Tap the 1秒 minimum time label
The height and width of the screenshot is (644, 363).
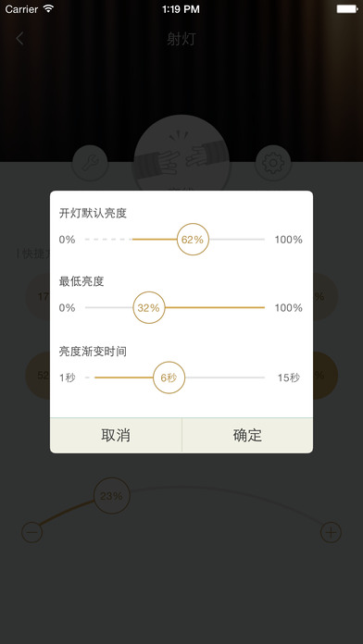68,378
